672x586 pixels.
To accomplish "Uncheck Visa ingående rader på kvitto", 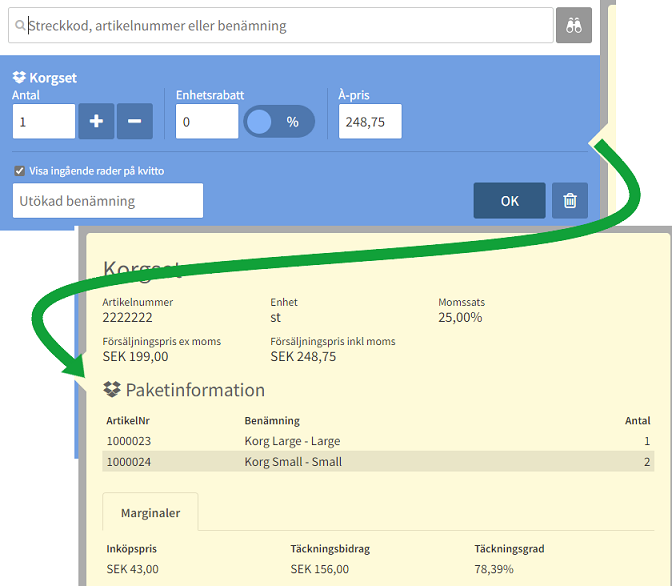I will (x=19, y=171).
